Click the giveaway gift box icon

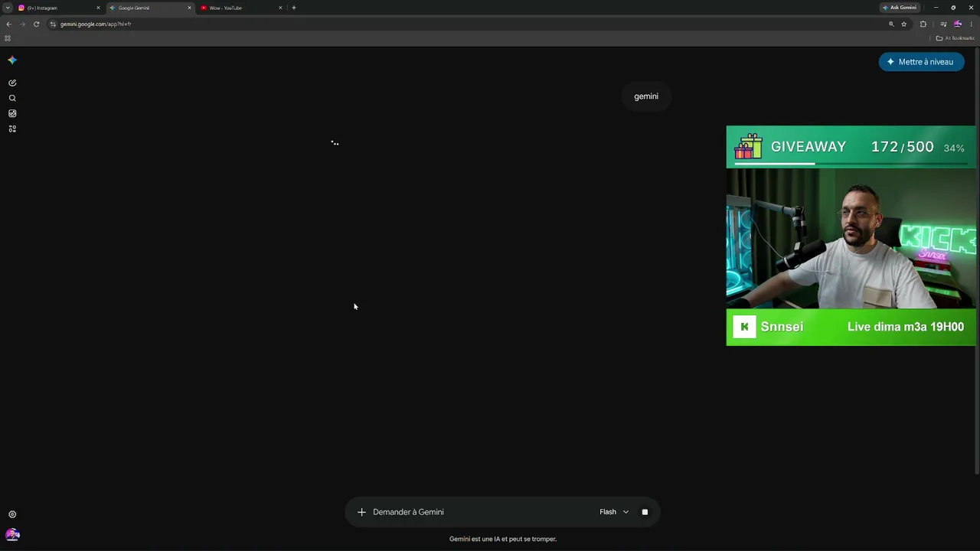748,146
